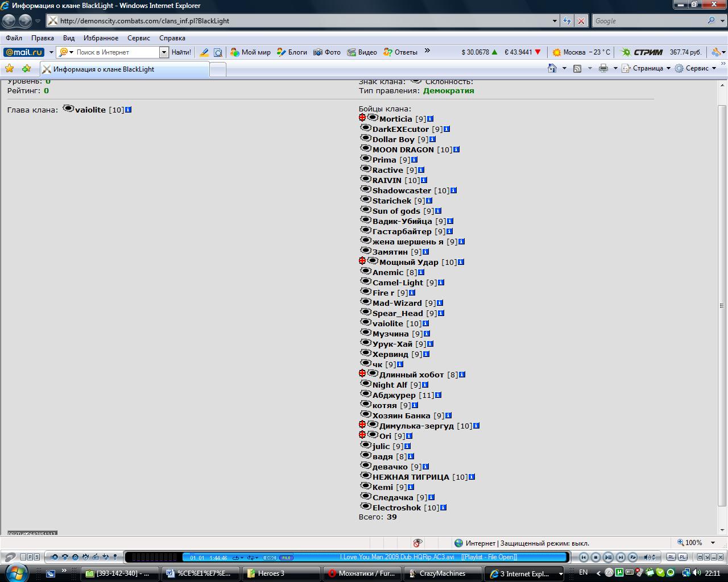Open Print options dropdown arrow
The height and width of the screenshot is (582, 728).
pyautogui.click(x=615, y=68)
